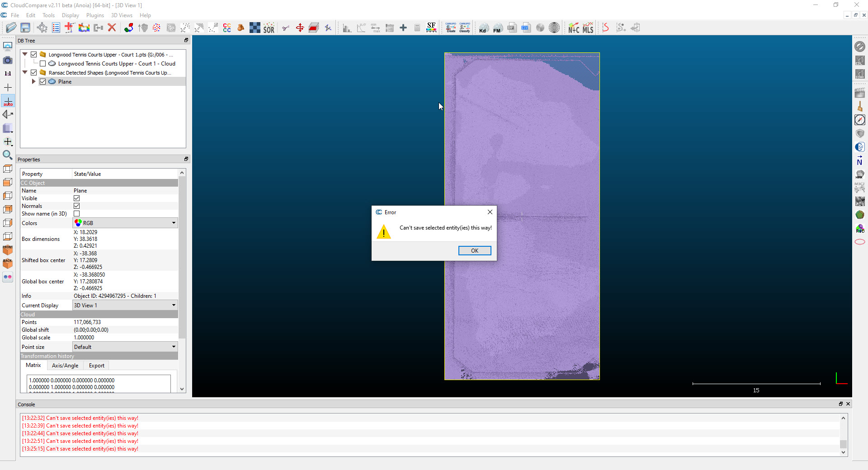The image size is (868, 470).
Task: Click the Cross Section tool icon
Action: (314, 28)
